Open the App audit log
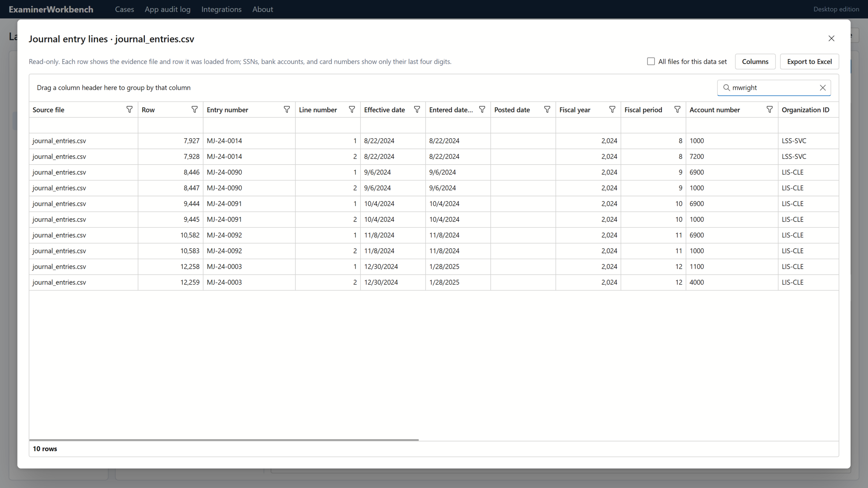Viewport: 868px width, 488px height. tap(167, 9)
